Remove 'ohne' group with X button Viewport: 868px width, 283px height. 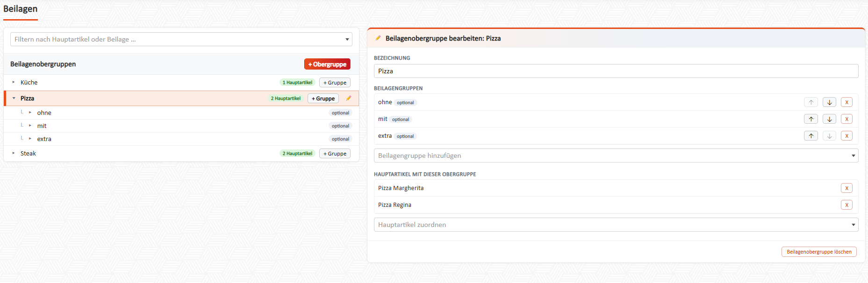pyautogui.click(x=846, y=102)
